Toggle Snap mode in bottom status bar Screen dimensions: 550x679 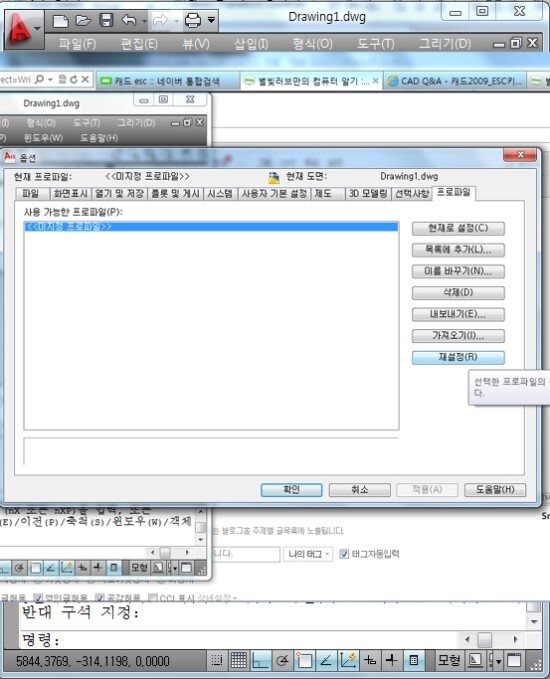217,660
